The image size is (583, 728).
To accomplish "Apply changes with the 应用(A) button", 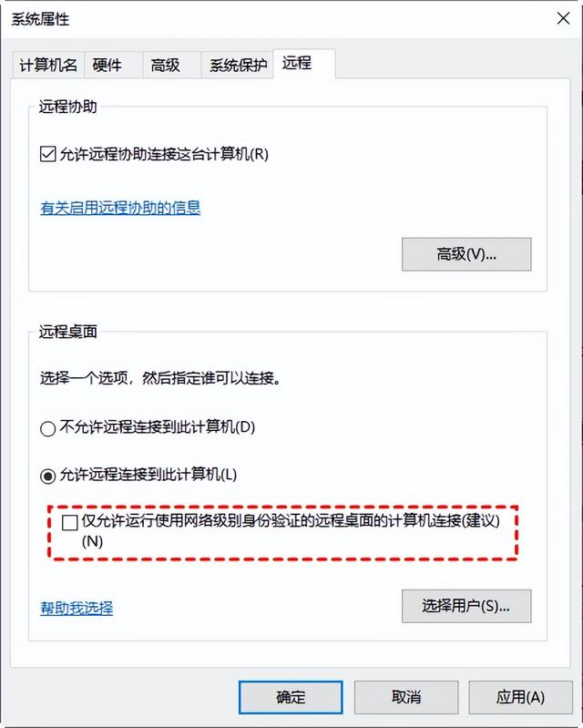I will 520,697.
